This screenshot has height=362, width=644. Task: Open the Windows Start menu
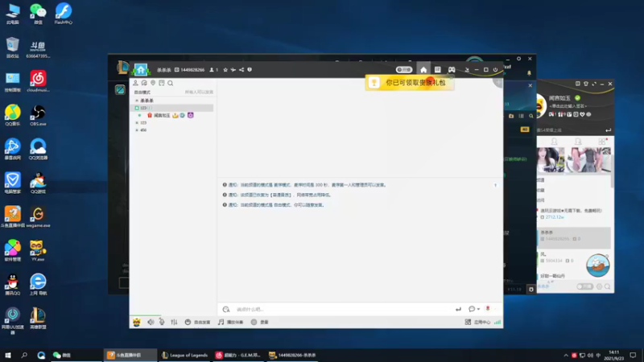click(8, 355)
